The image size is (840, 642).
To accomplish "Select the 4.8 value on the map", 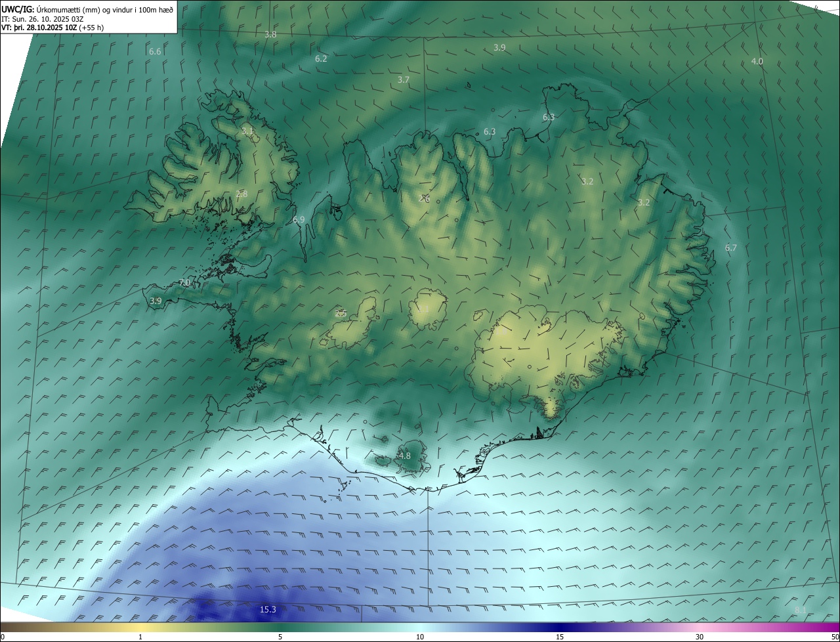I will 405,456.
